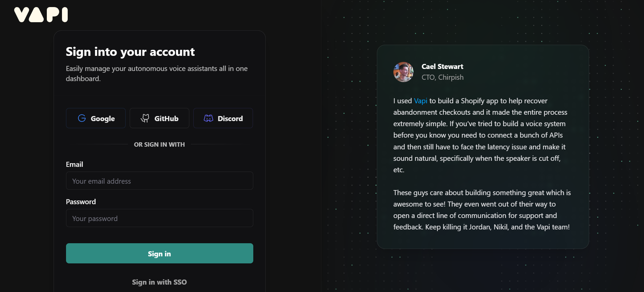This screenshot has height=292, width=644.
Task: Click Cael Stewart's name in the testimonial
Action: click(442, 66)
